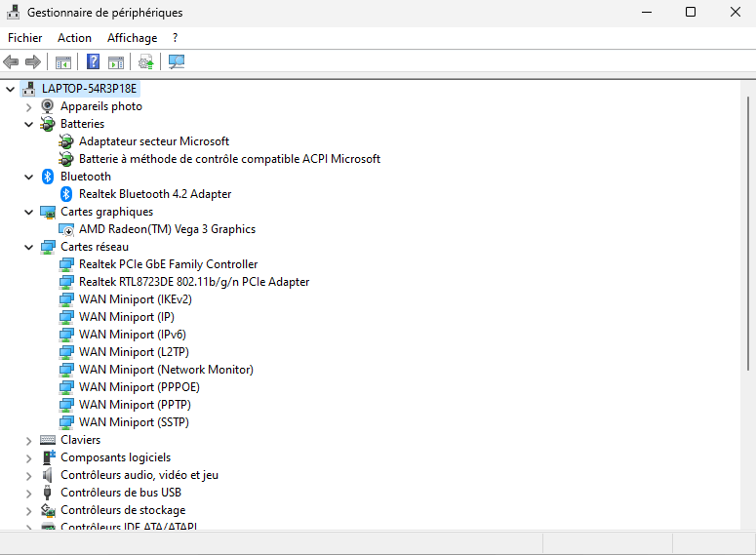This screenshot has width=756, height=555.
Task: Click the update driver toolbar icon
Action: point(145,61)
